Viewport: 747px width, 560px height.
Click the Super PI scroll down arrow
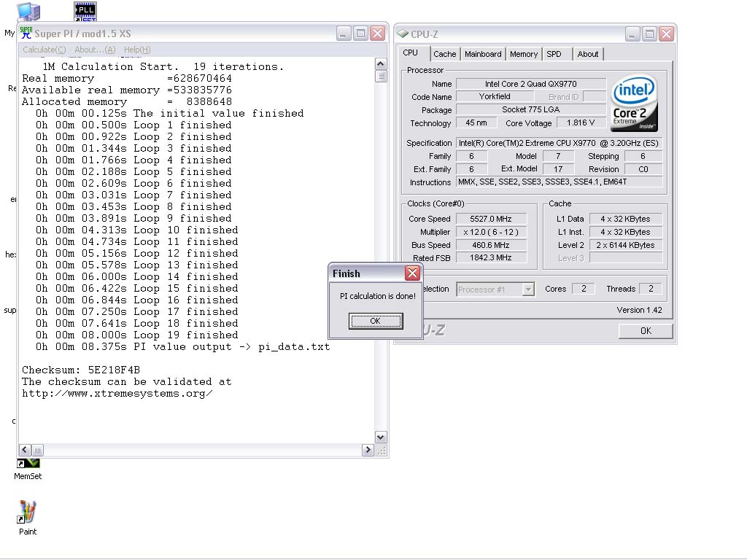click(380, 437)
